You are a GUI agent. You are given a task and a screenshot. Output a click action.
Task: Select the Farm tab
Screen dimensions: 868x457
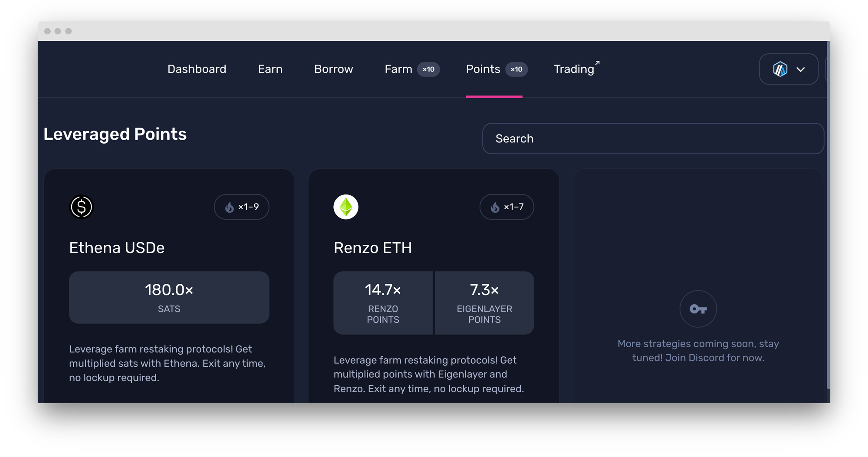pyautogui.click(x=398, y=69)
